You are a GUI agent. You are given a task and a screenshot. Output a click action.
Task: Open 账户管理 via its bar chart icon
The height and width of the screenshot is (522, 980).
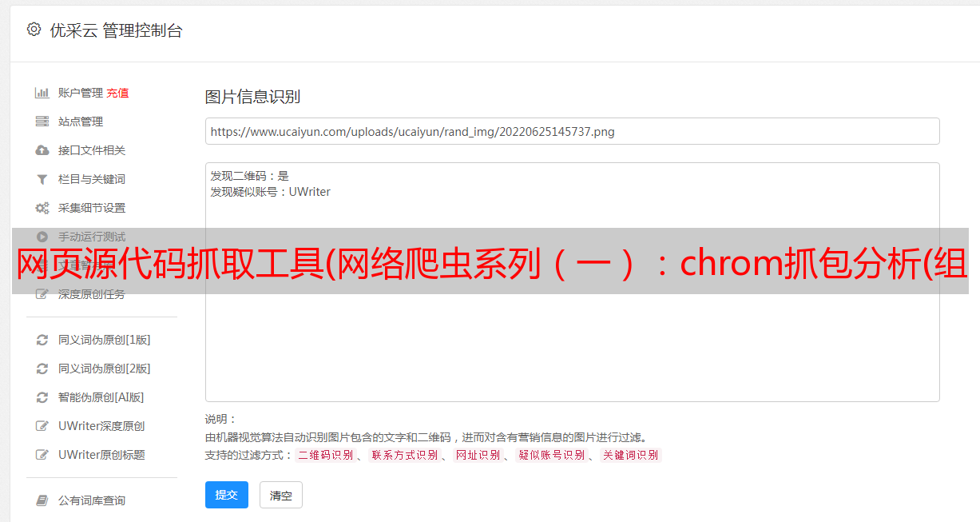click(x=42, y=93)
